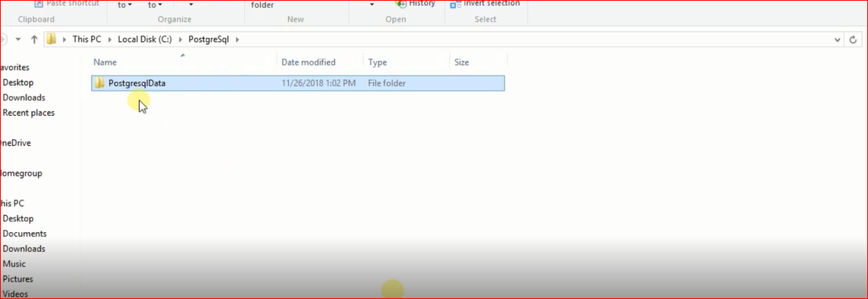Expand the chevron after PostgreSql breadcrumb
This screenshot has width=868, height=299.
point(237,40)
